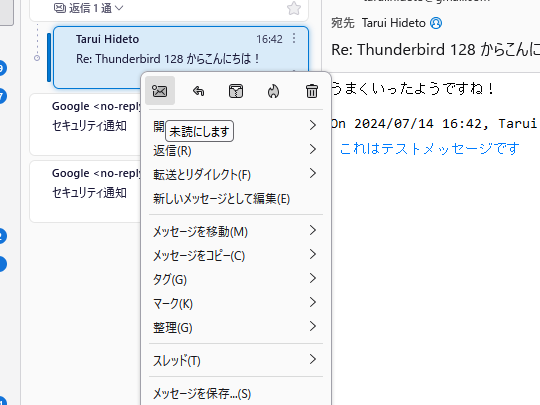
Task: Click the message subject Re: Thunderbird 128 in reading pane
Action: point(435,50)
